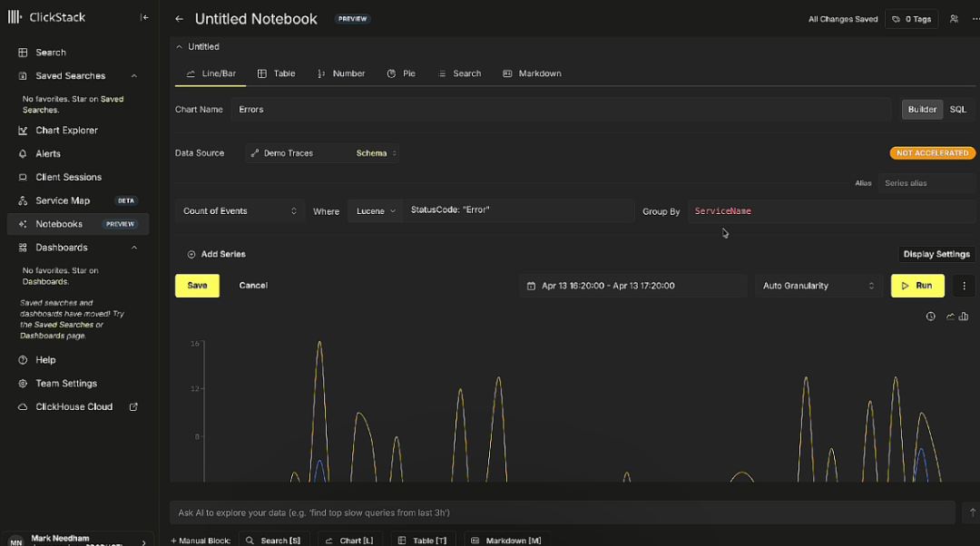This screenshot has width=980, height=546.
Task: Open Display Settings
Action: coord(936,254)
